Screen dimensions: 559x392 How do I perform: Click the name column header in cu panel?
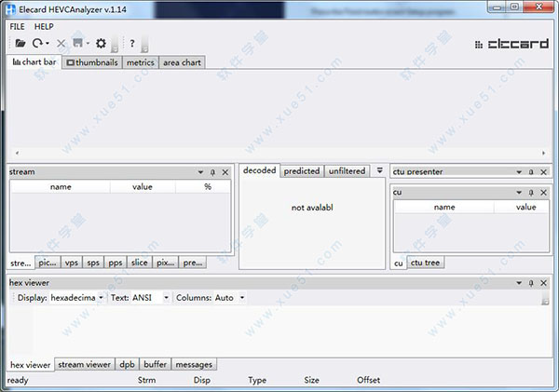pyautogui.click(x=444, y=207)
